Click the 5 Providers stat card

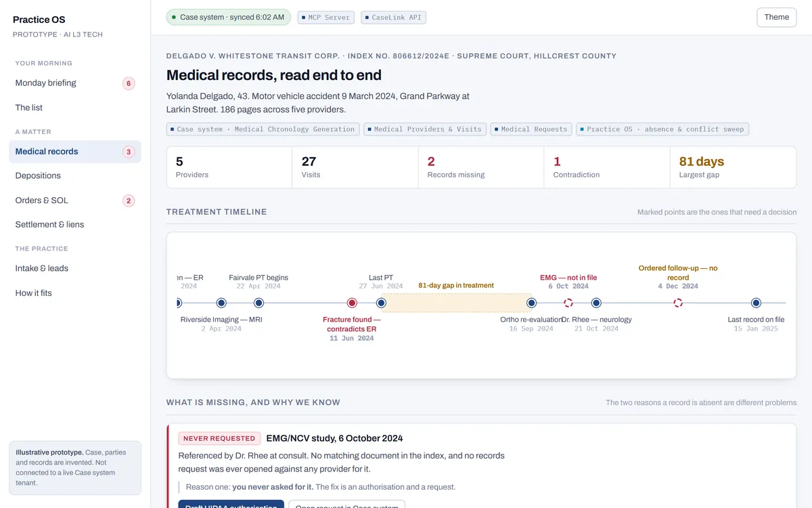tap(229, 167)
